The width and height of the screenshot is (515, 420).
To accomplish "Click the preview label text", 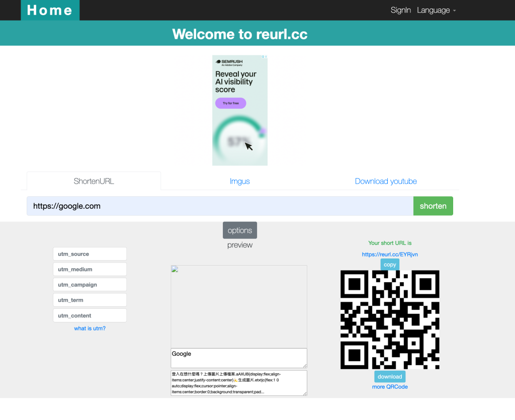I will (240, 245).
